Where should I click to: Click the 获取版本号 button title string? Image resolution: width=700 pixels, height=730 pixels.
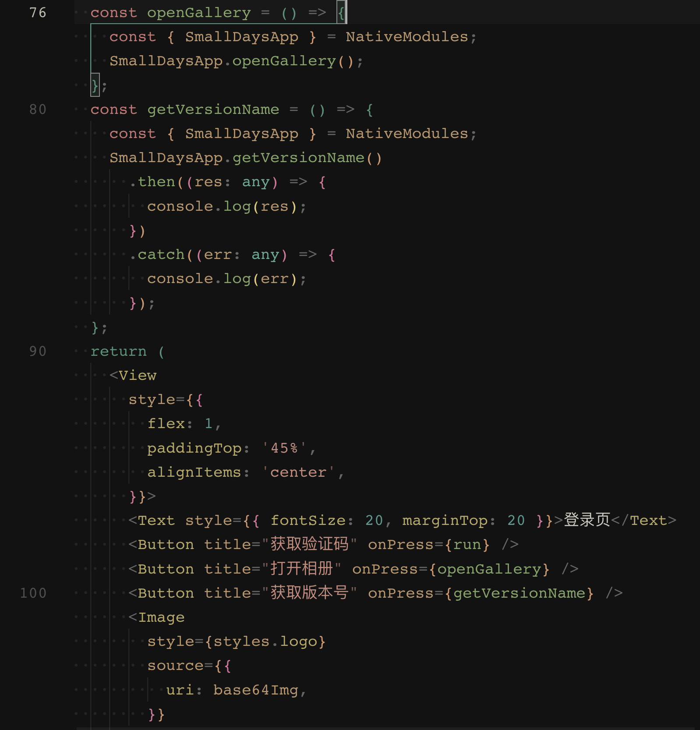(309, 593)
